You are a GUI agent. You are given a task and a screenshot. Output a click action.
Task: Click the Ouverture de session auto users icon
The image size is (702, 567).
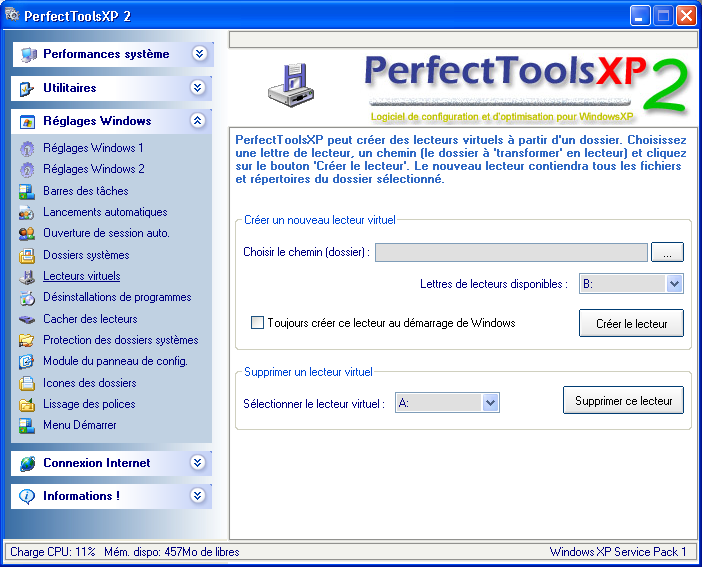pos(27,234)
